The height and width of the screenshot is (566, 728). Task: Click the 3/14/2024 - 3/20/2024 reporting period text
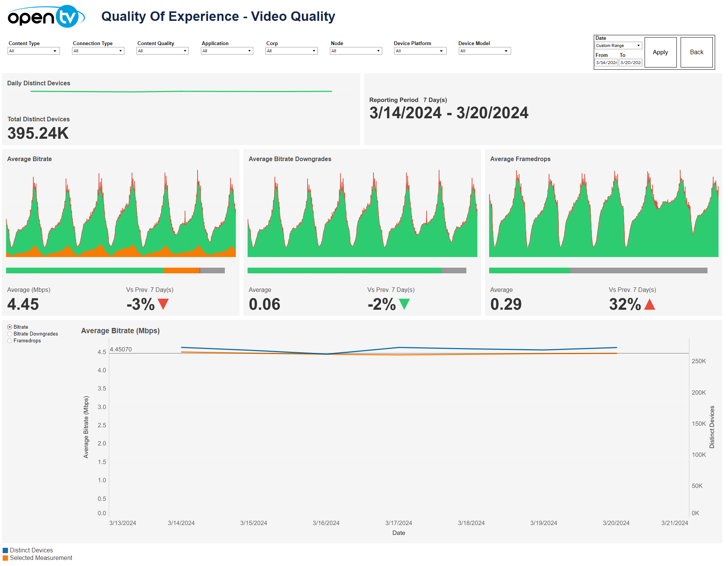pos(449,113)
